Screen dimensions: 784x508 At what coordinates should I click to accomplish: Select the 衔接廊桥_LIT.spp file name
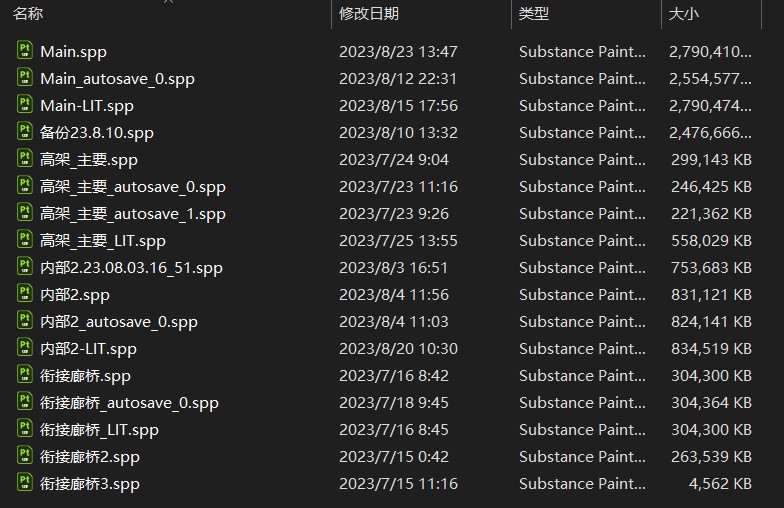click(x=99, y=429)
